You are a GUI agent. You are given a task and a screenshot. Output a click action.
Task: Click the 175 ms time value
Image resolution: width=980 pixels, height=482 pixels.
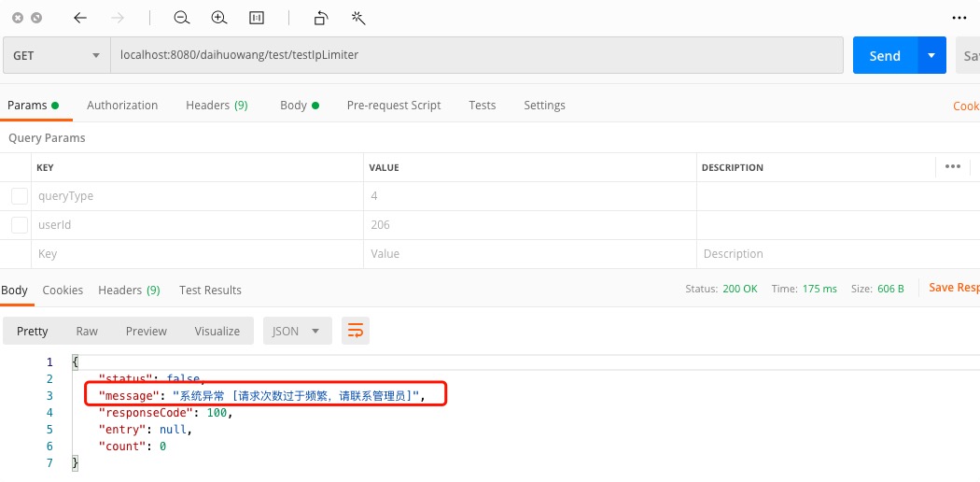coord(820,289)
